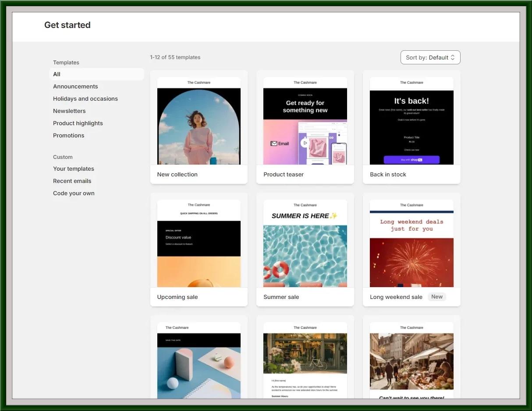Click the Email envelope icon in Product teaser

click(274, 144)
